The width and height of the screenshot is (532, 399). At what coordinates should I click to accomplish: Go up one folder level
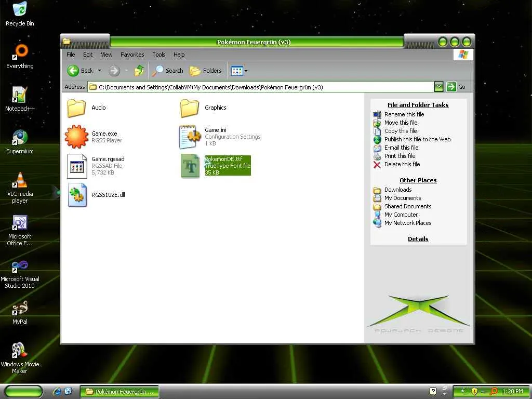click(139, 71)
